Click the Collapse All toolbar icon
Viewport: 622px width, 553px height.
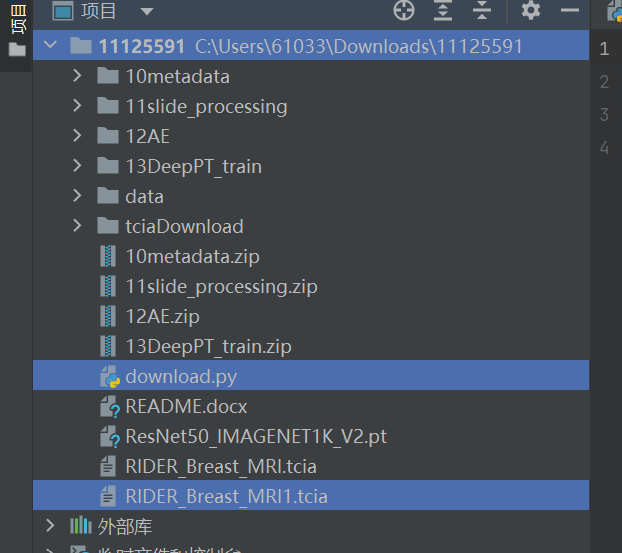tap(482, 10)
